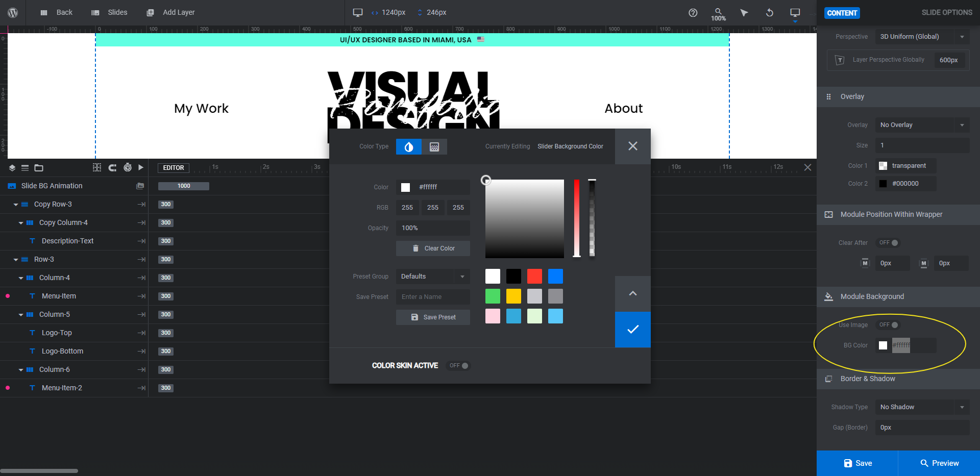Collapse Column-4 in the layer tree

[x=21, y=278]
